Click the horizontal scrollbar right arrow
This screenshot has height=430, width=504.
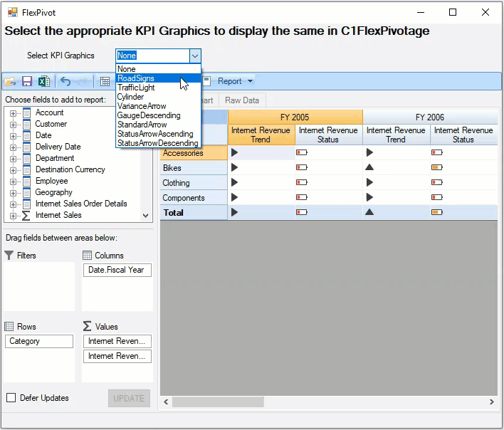(x=491, y=402)
